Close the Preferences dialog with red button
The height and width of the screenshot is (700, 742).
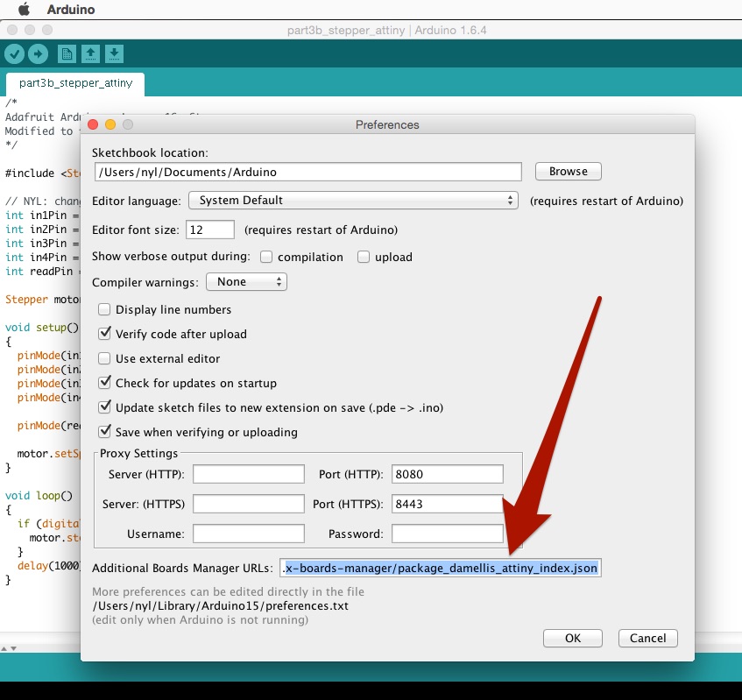click(x=93, y=124)
